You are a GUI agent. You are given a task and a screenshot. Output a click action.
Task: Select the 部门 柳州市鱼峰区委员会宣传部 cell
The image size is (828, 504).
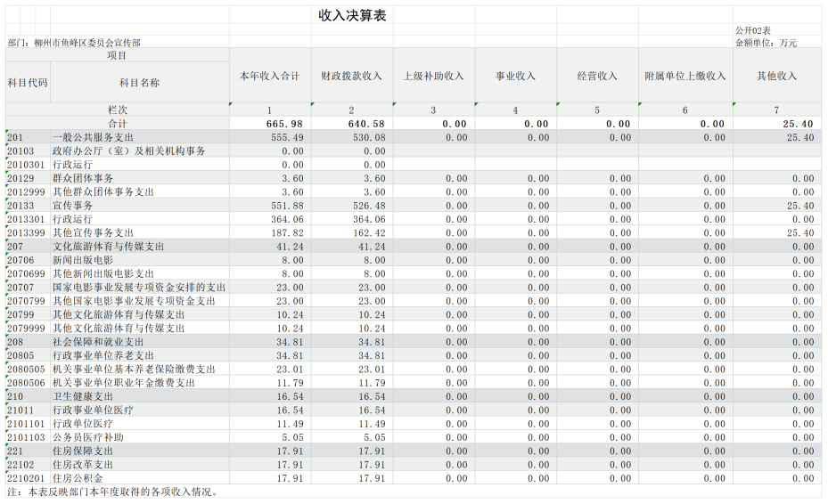tap(74, 43)
